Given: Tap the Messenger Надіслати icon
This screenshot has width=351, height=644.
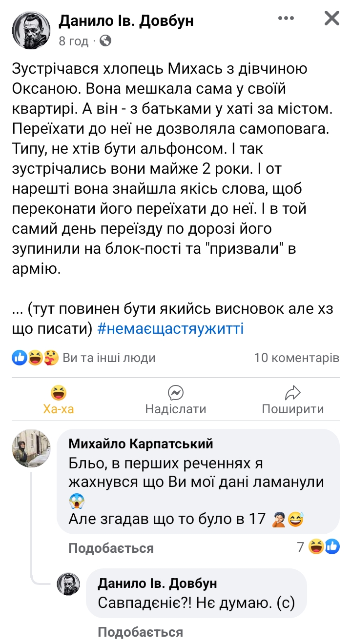Looking at the screenshot, I should click(x=175, y=393).
